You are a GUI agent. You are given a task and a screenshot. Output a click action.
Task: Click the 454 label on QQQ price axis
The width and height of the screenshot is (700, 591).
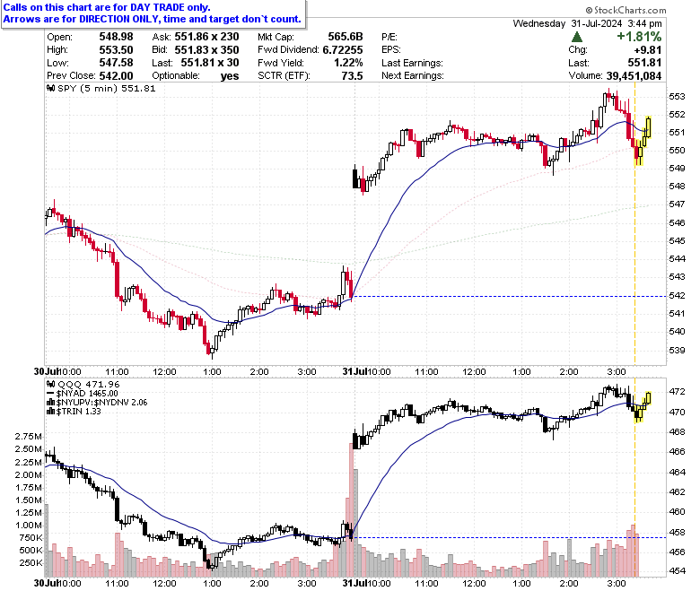[677, 571]
